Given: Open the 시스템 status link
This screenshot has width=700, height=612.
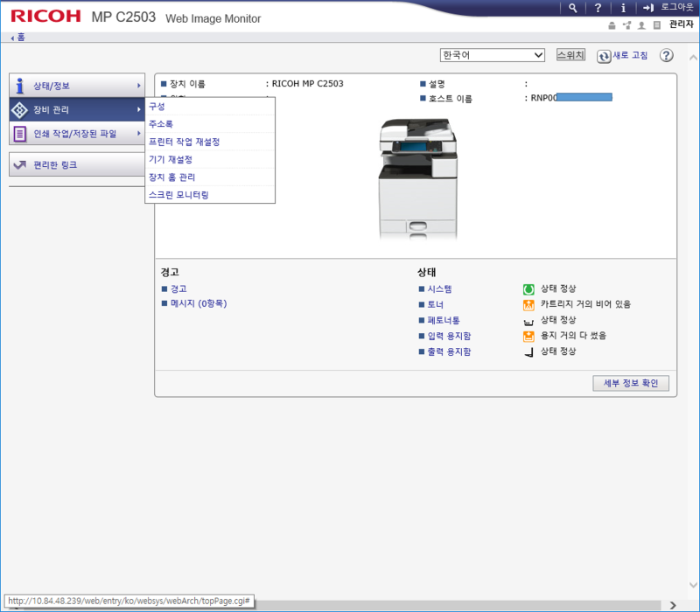Looking at the screenshot, I should (440, 289).
